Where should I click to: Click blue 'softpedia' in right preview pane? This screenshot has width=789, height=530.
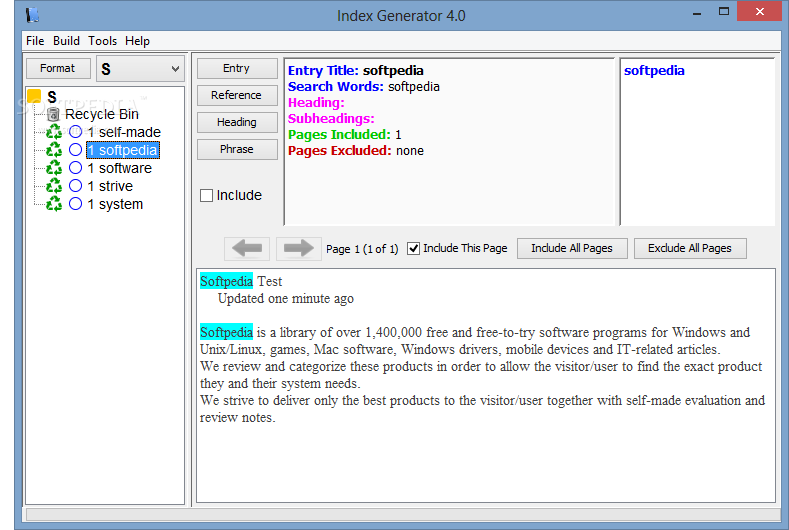tap(654, 70)
